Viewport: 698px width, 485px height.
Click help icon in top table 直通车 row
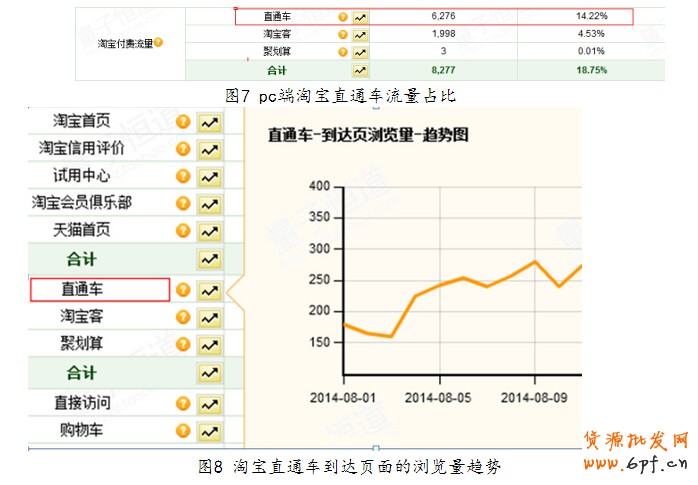click(343, 17)
